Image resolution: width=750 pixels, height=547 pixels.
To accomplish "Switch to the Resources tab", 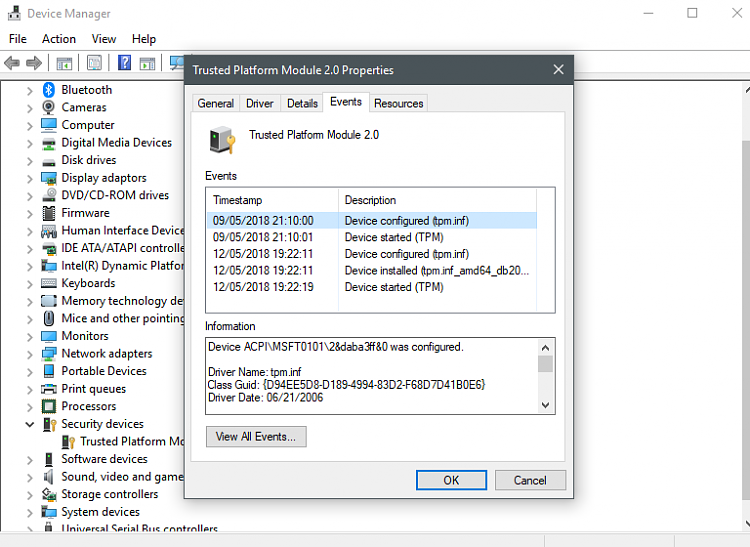I will (x=398, y=103).
